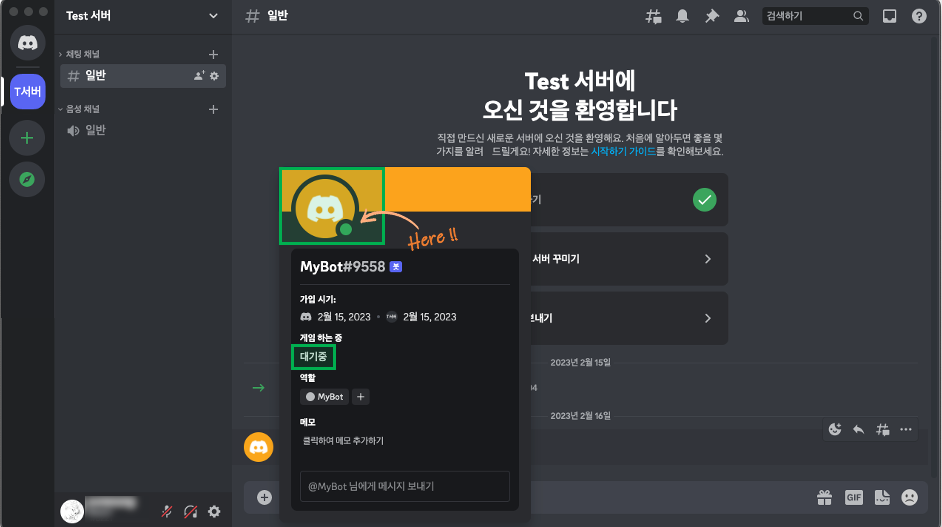Create thread from message
Viewport: 942px width, 527px height.
883,430
